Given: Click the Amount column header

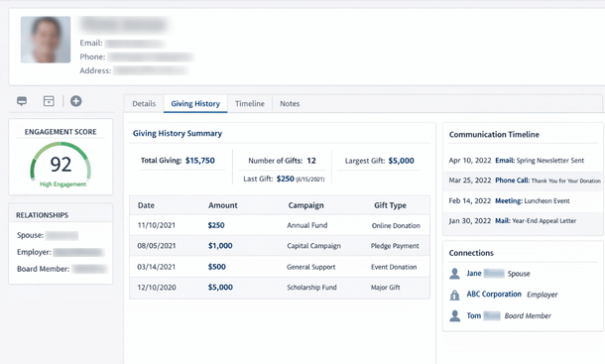Looking at the screenshot, I should (222, 205).
